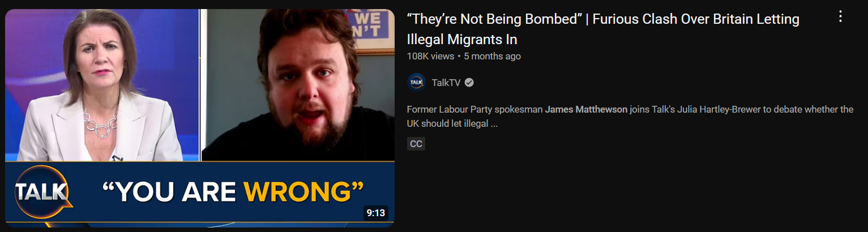The height and width of the screenshot is (232, 868).
Task: Click the 108K views text
Action: [x=430, y=56]
